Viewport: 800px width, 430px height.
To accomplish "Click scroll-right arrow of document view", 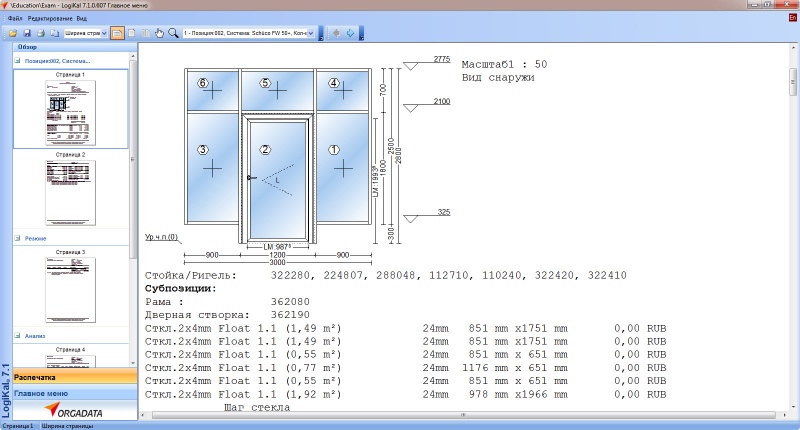I will [x=785, y=415].
